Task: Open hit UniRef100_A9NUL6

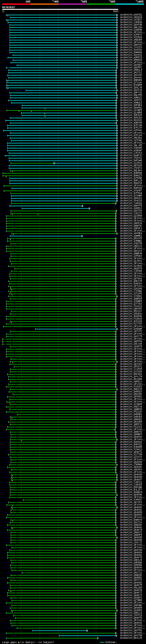Action: pos(131,103)
